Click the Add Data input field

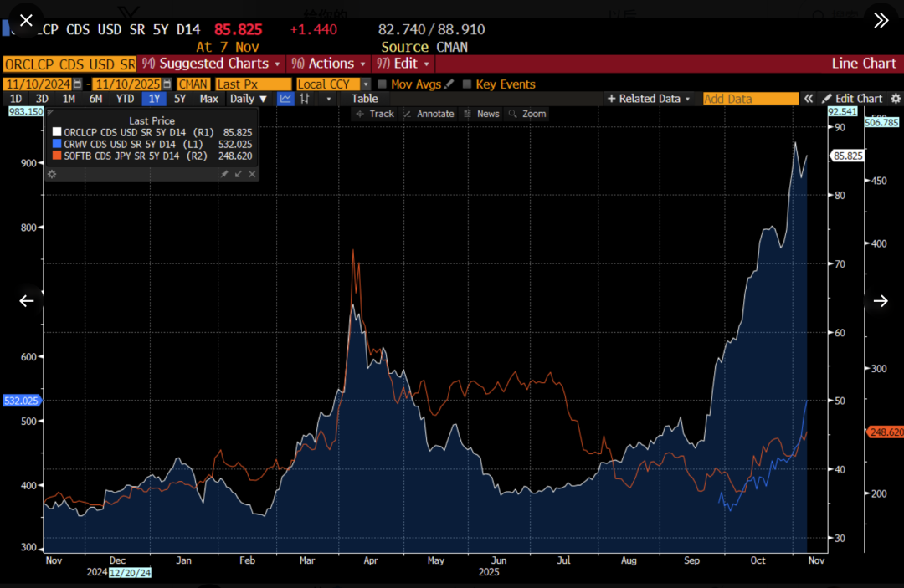(x=751, y=99)
